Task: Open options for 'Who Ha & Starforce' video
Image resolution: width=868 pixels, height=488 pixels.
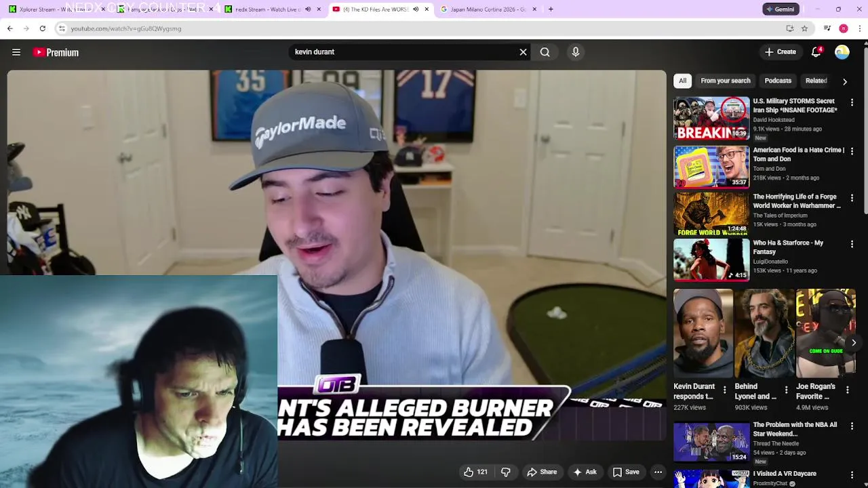Action: click(852, 244)
